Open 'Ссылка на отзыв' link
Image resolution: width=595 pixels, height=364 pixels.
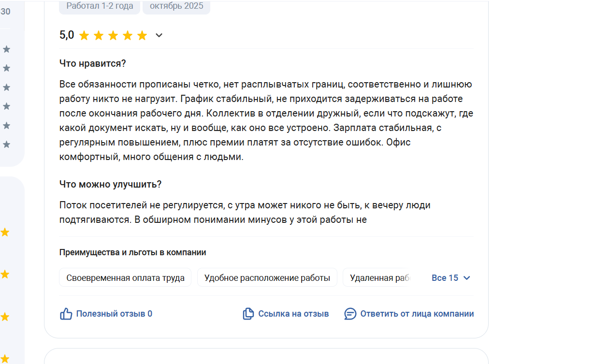(x=293, y=314)
